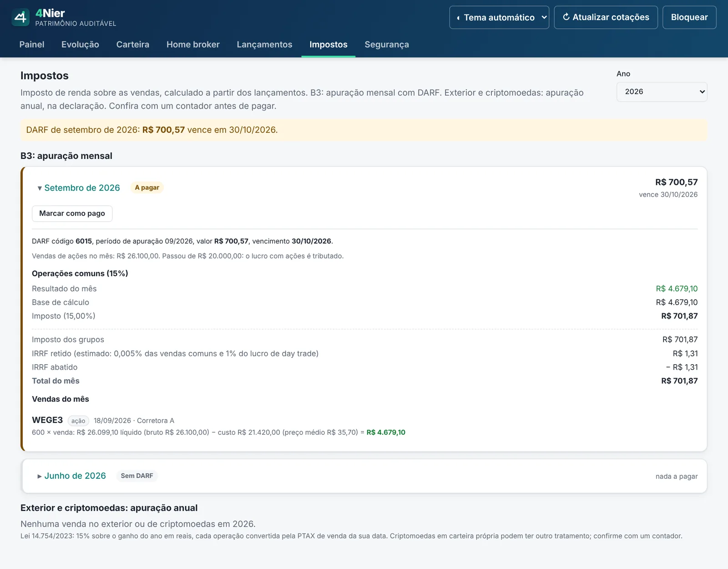
Task: Click the Total do mês label
Action: click(56, 381)
